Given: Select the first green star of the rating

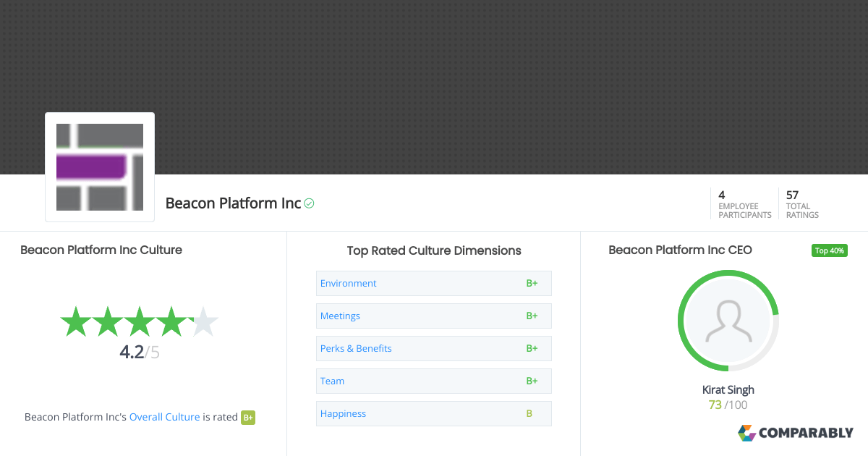Looking at the screenshot, I should click(75, 321).
